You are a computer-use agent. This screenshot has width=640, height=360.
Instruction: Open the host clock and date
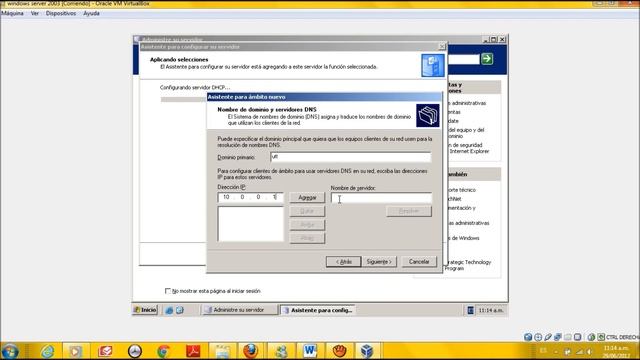coord(616,351)
